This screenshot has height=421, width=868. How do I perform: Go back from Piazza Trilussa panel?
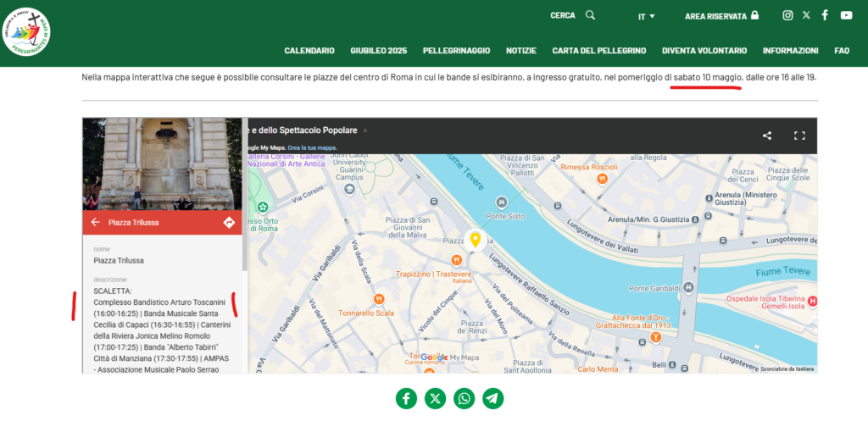coord(95,223)
